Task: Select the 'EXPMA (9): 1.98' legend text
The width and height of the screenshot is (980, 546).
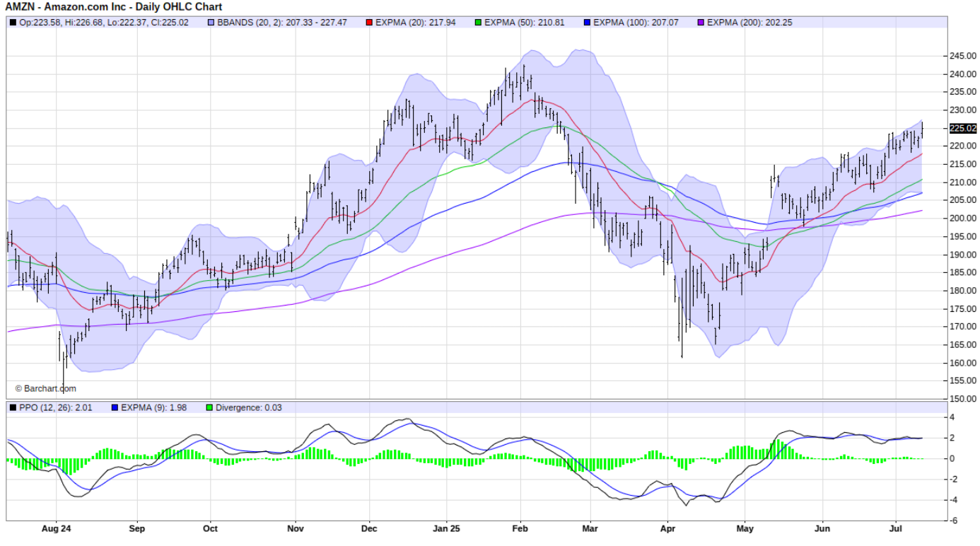Action: coord(154,407)
